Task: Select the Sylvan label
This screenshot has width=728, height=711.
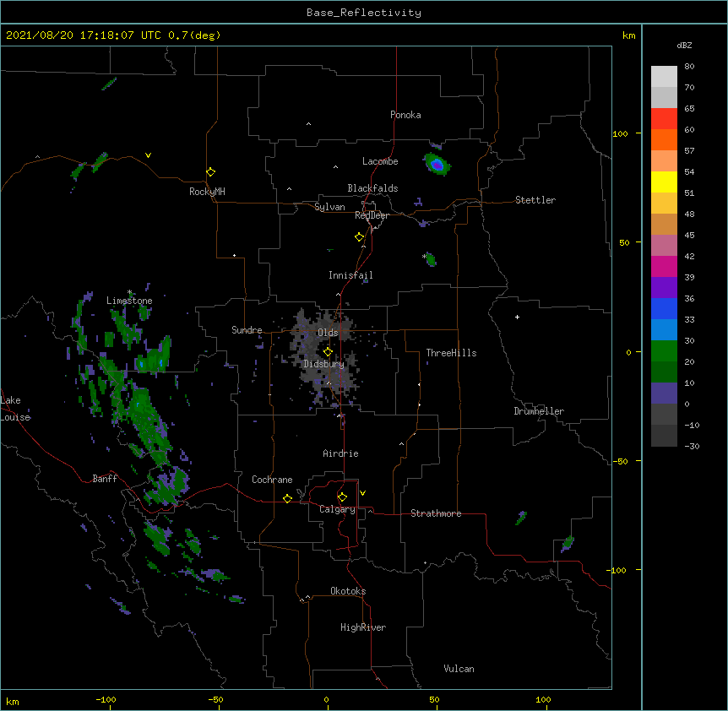Action: click(x=329, y=207)
